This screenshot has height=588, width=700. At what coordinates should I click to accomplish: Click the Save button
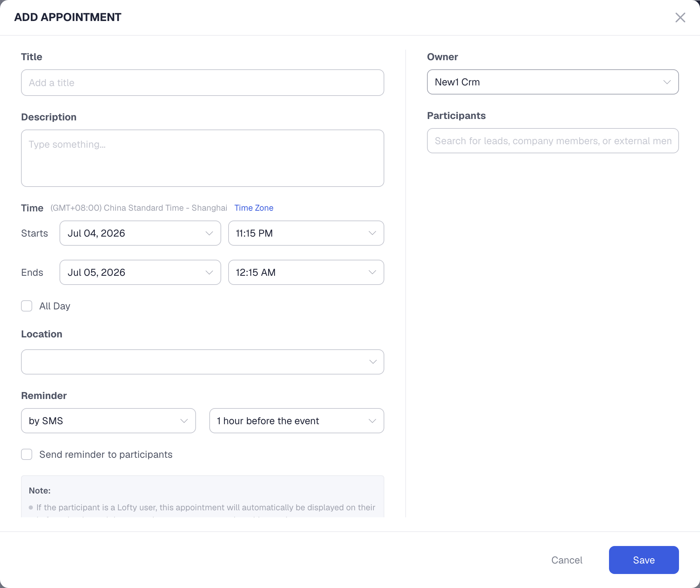point(644,560)
